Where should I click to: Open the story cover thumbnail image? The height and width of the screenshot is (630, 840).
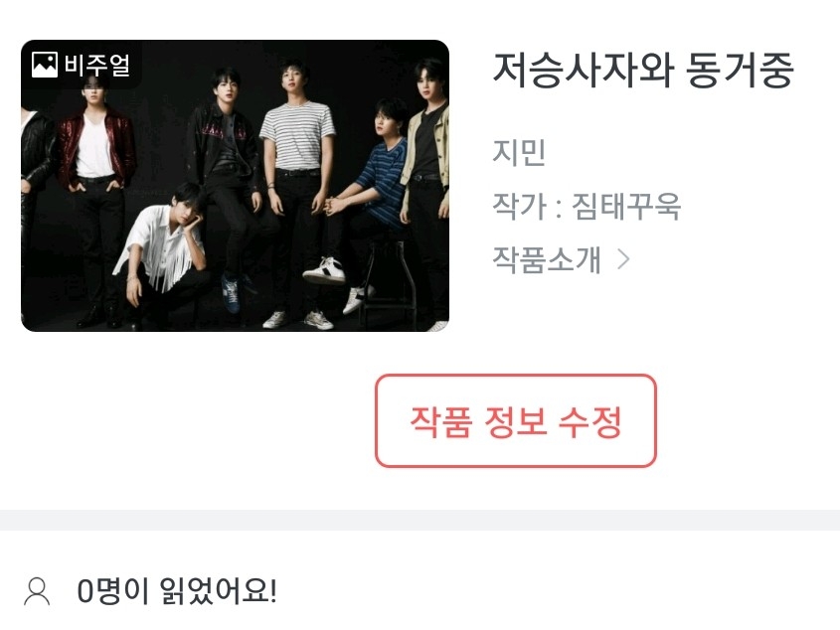tap(235, 186)
